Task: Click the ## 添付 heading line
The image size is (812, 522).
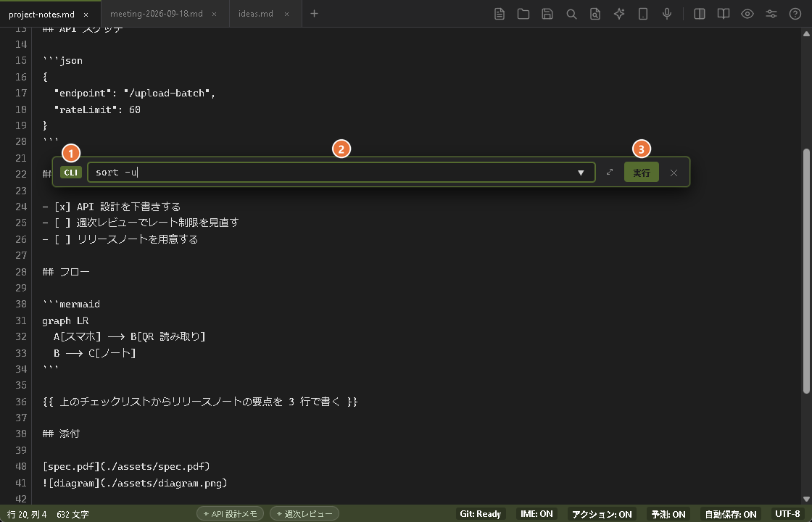Action: [x=61, y=434]
